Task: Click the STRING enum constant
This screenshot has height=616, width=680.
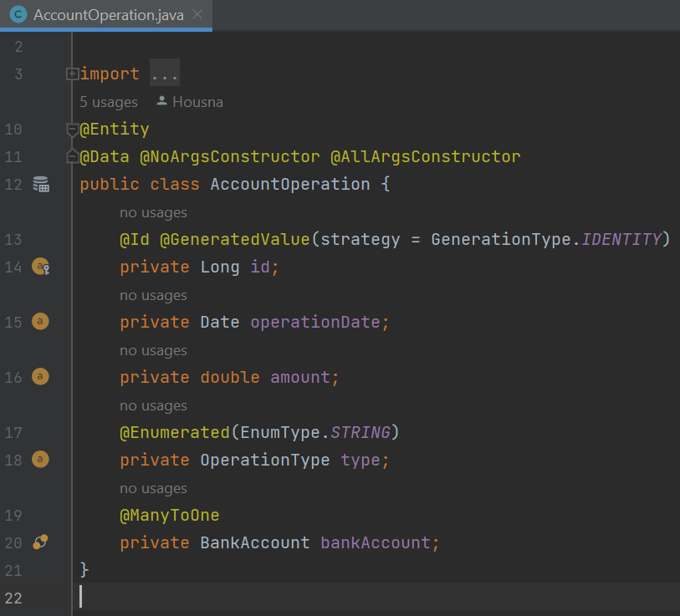Action: [x=360, y=432]
